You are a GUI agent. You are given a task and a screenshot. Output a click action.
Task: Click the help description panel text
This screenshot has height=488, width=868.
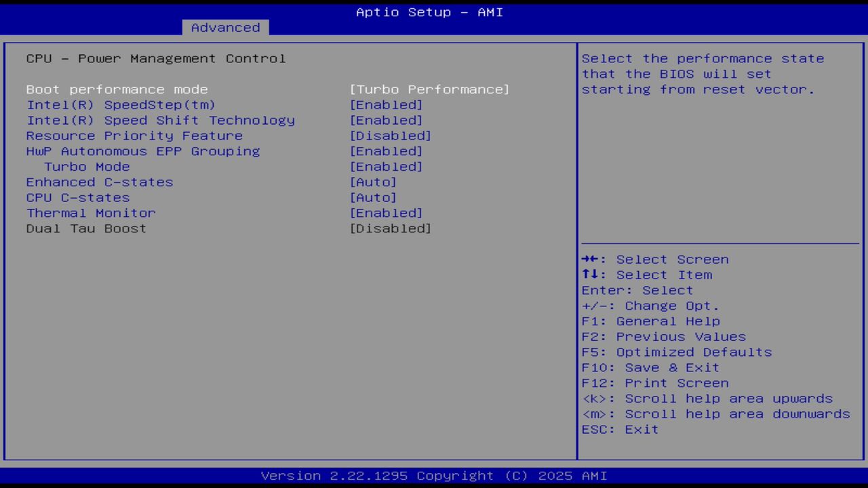click(x=702, y=74)
